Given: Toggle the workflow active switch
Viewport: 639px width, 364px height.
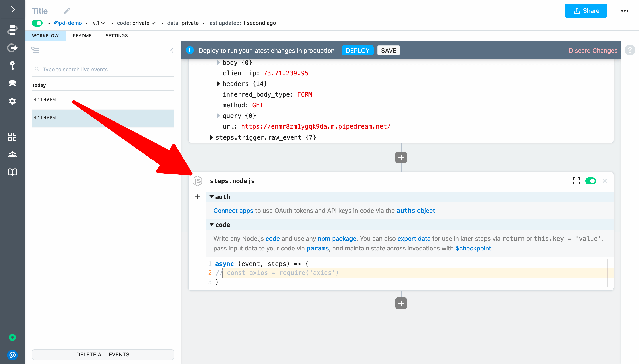Looking at the screenshot, I should [37, 23].
